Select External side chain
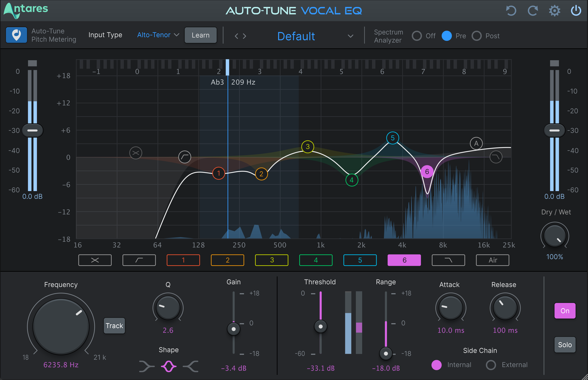This screenshot has height=380, width=588. [x=491, y=365]
